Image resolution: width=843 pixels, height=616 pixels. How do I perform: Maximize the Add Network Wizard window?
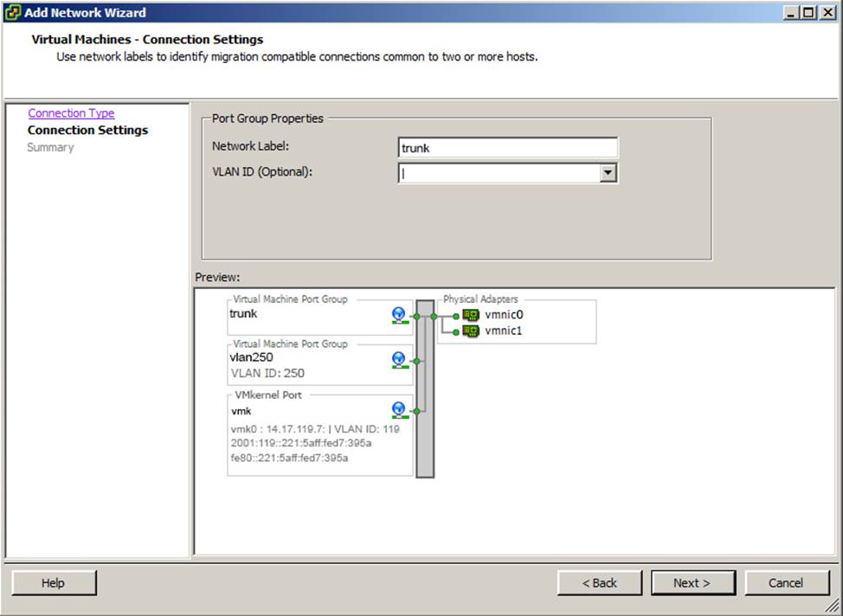[808, 13]
